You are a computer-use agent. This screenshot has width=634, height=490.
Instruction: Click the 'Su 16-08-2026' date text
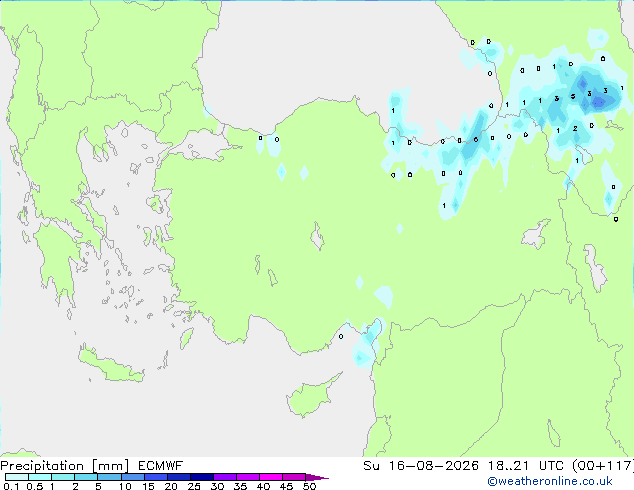421,466
